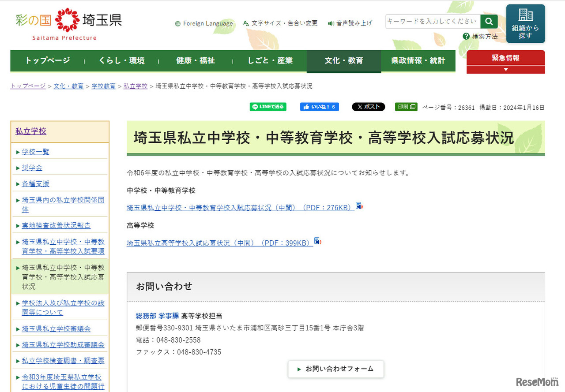Click audio icon beside 中学校 PDF link
This screenshot has width=565, height=392.
click(359, 206)
